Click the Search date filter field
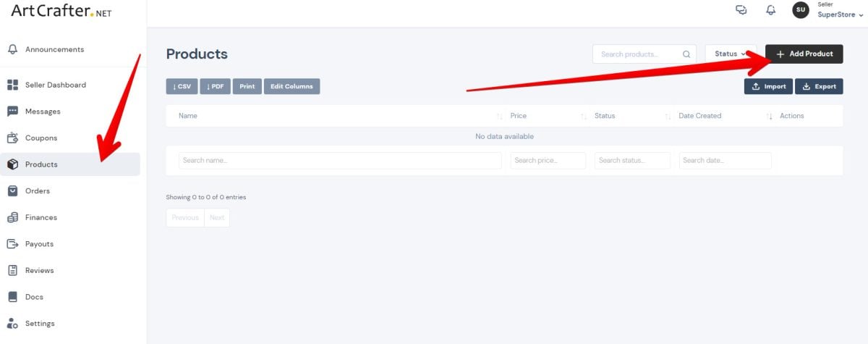Viewport: 868px width, 344px height. click(725, 161)
